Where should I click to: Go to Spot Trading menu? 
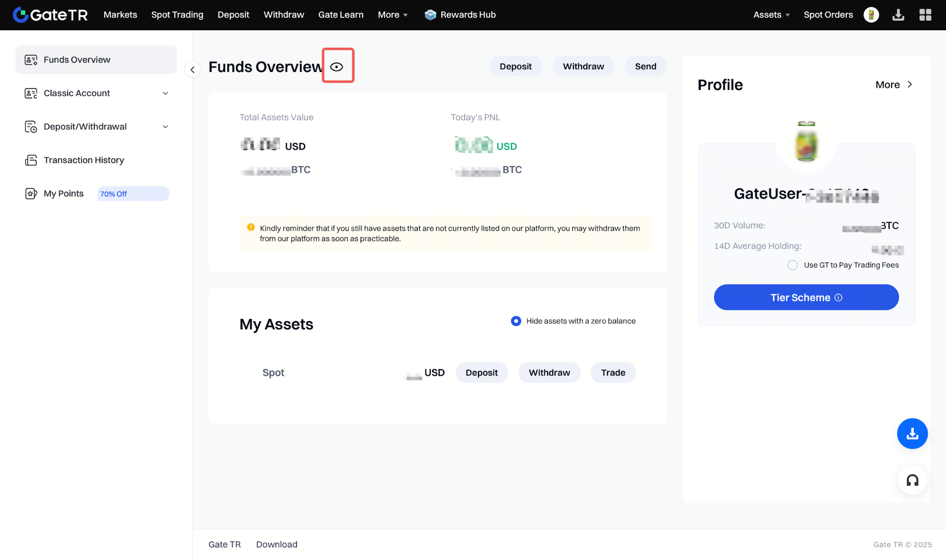click(x=177, y=15)
